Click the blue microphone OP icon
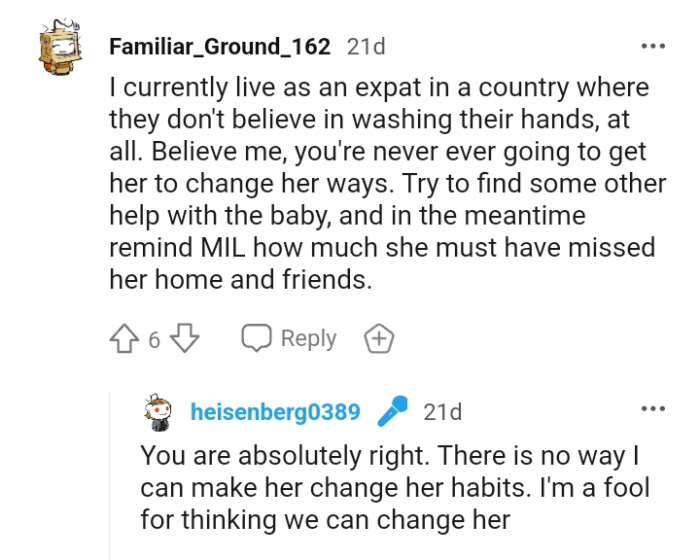The image size is (700, 560). point(392,412)
